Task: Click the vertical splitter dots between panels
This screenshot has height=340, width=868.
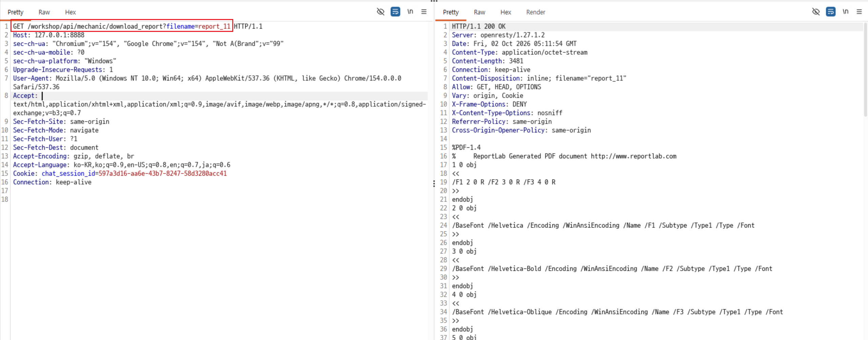Action: (x=434, y=184)
